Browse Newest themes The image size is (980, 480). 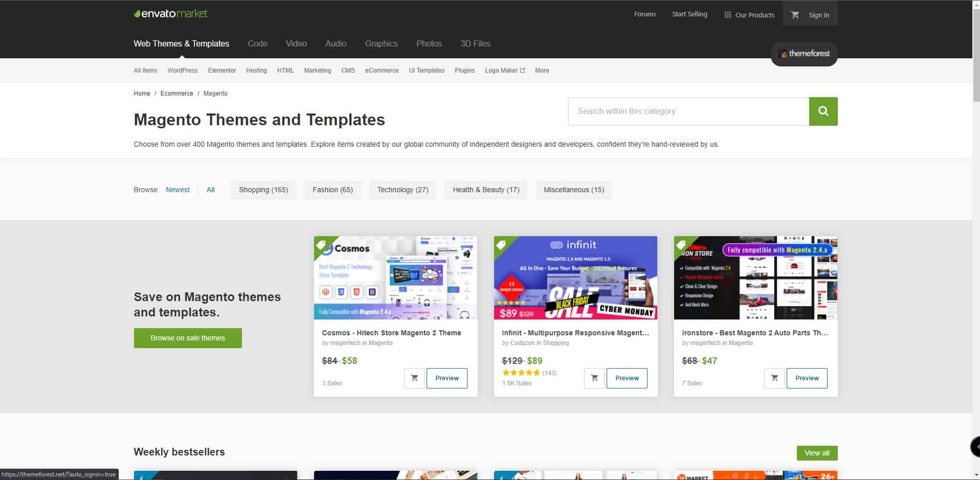tap(177, 190)
